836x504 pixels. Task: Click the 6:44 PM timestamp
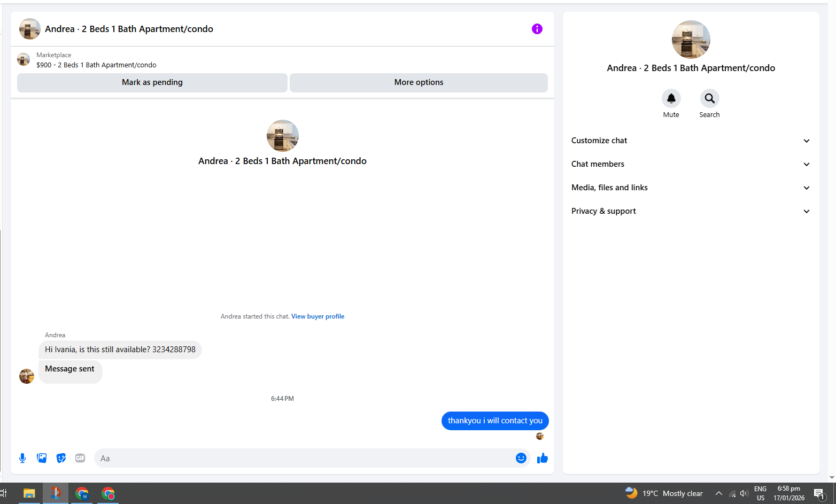[x=282, y=399]
